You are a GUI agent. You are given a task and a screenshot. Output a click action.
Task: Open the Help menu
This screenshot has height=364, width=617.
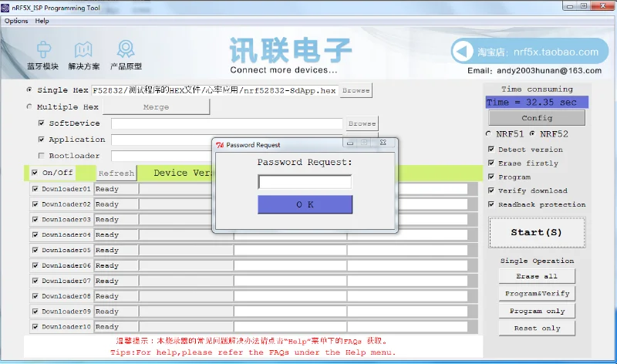point(42,21)
